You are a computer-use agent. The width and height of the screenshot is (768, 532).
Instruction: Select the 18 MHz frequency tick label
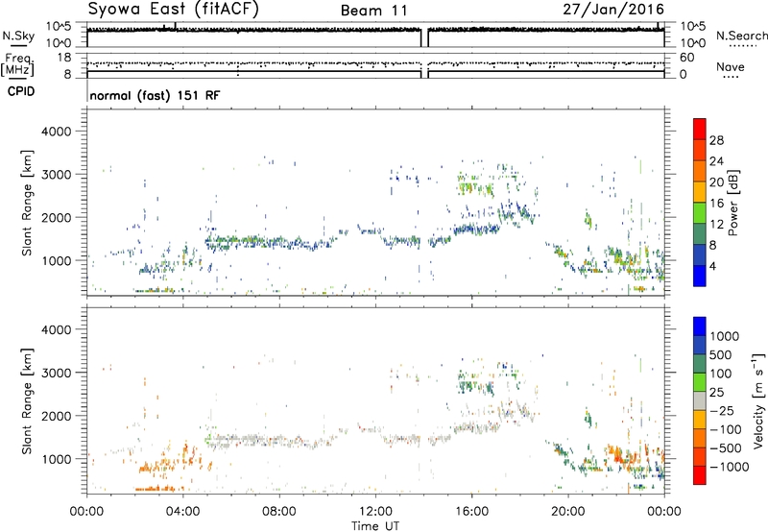pos(63,58)
